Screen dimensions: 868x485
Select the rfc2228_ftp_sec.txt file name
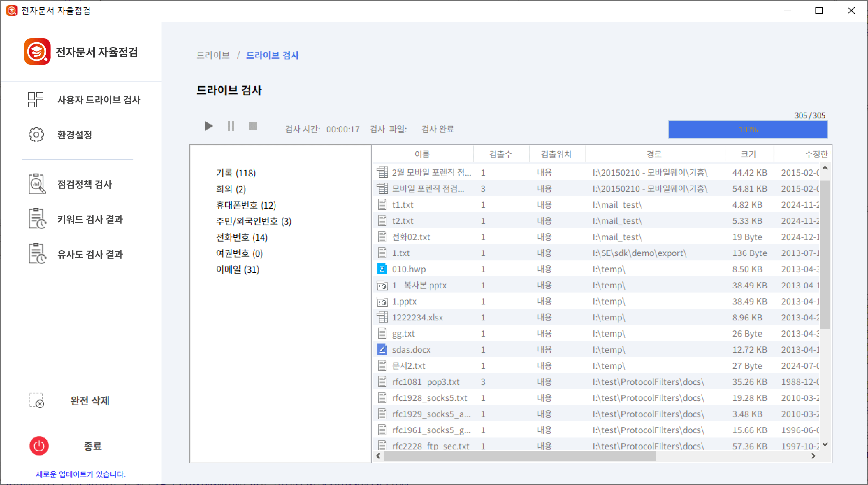coord(430,446)
